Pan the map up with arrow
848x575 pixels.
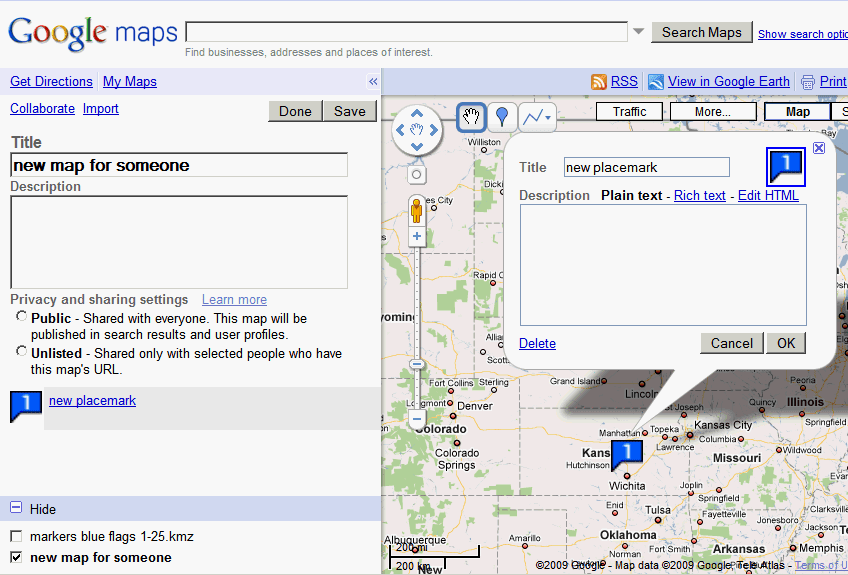416,113
